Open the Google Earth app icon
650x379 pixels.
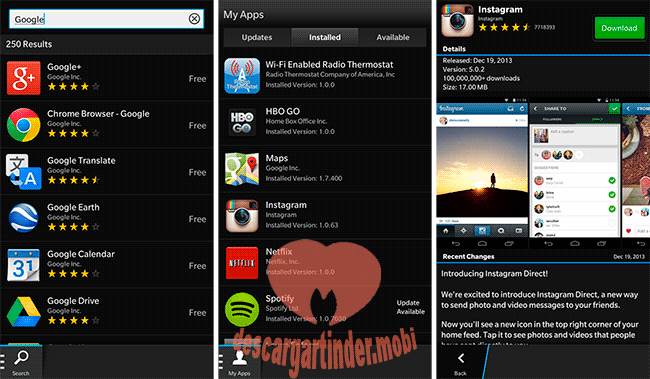click(24, 218)
